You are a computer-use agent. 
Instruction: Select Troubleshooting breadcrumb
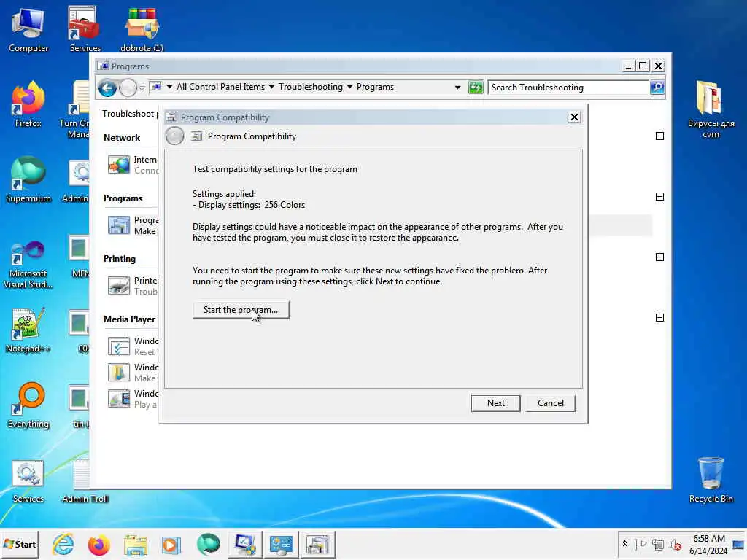click(311, 87)
